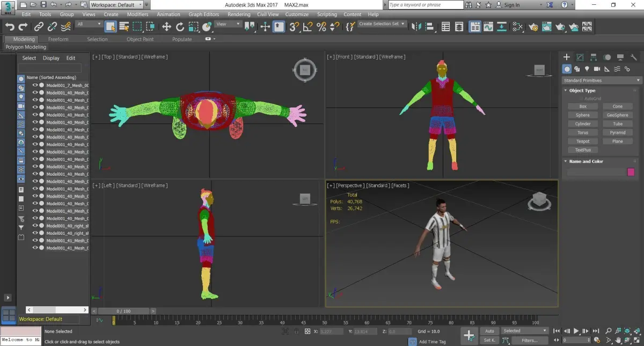Select the Lights category in Create panel
This screenshot has width=644, height=346.
point(587,69)
